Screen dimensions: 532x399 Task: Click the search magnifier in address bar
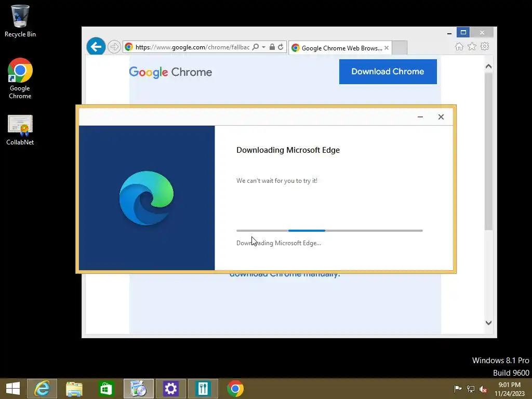pos(256,47)
